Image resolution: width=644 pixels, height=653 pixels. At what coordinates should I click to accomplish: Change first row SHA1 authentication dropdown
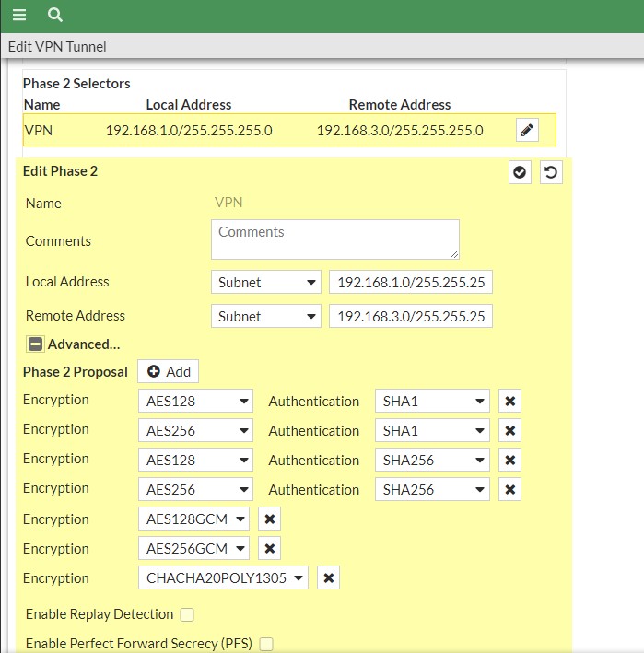pyautogui.click(x=431, y=402)
